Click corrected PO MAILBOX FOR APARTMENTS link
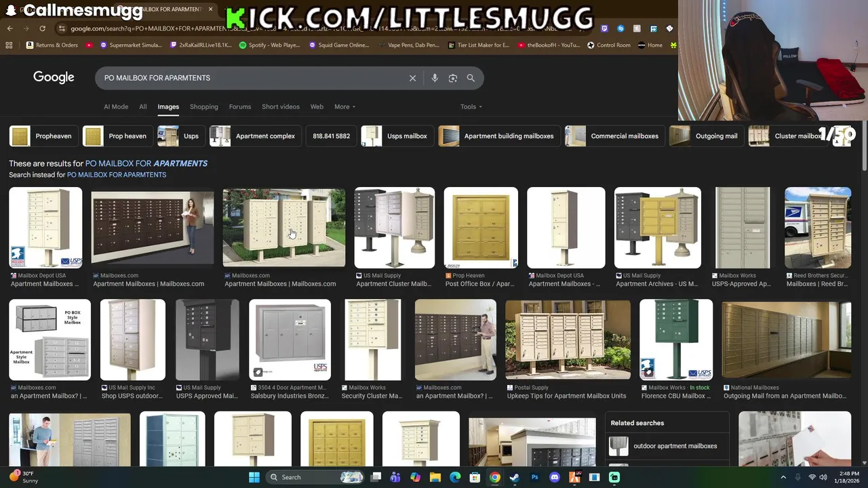Image resolution: width=868 pixels, height=488 pixels. click(146, 163)
